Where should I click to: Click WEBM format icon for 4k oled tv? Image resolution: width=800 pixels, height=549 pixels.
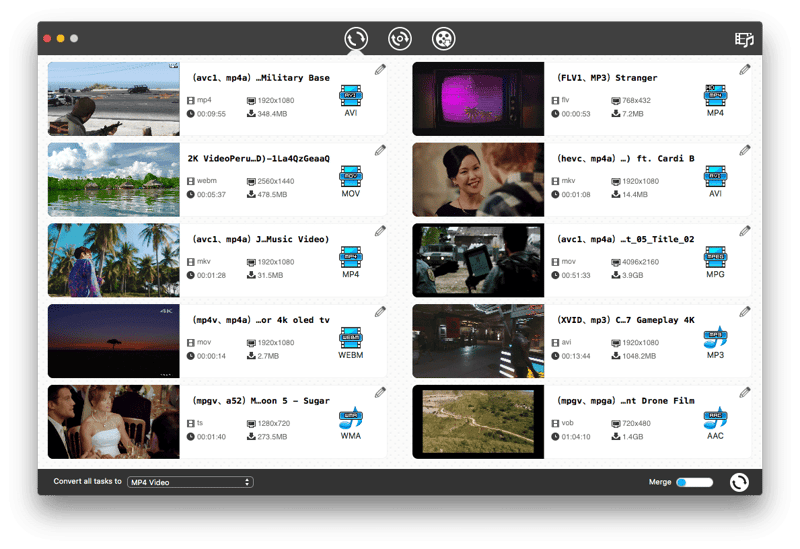tap(350, 339)
